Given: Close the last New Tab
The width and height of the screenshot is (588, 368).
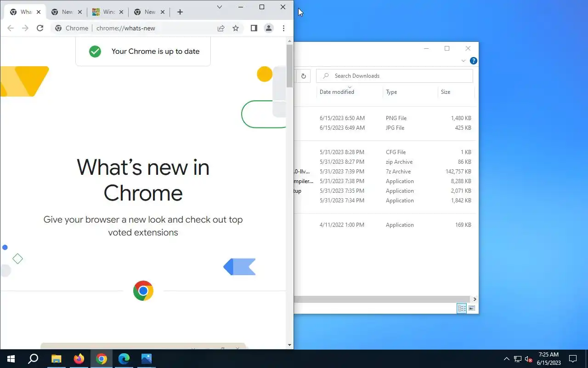Looking at the screenshot, I should 162,12.
